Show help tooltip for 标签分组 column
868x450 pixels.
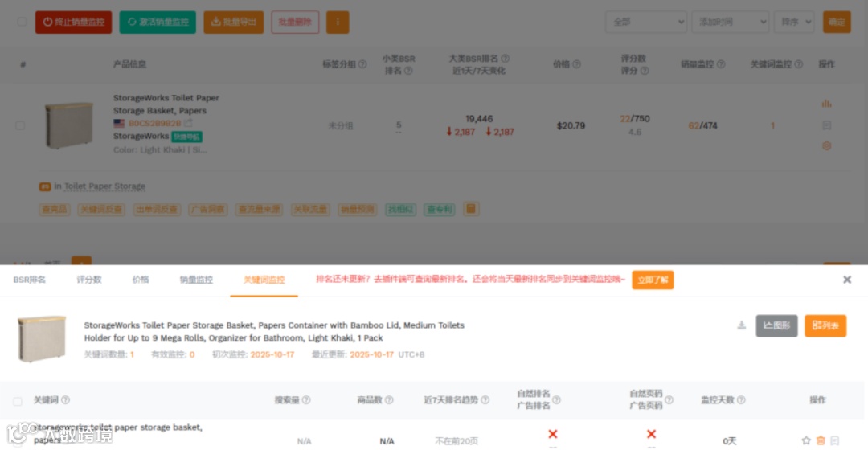tap(362, 64)
